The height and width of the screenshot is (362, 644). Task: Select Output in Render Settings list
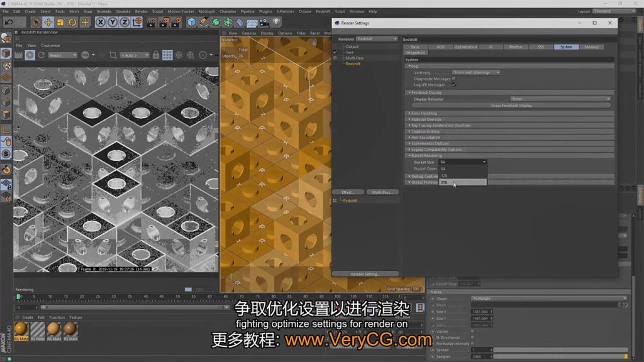click(352, 47)
